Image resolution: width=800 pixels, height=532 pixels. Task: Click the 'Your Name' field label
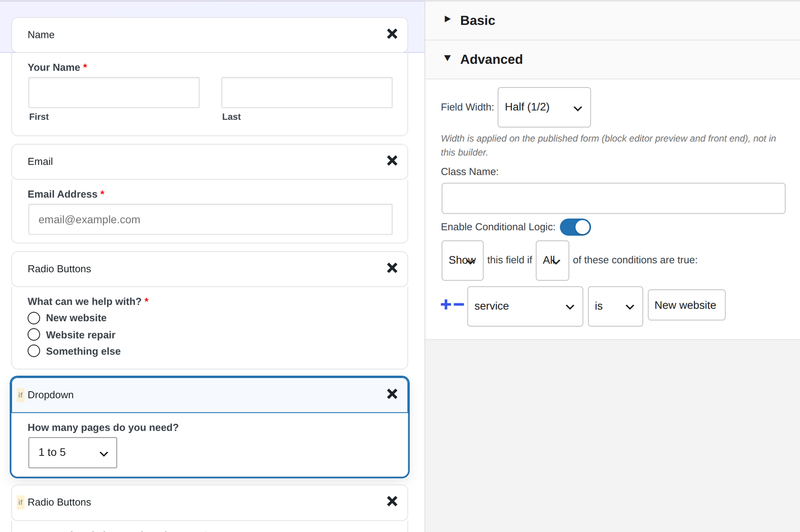tap(54, 67)
